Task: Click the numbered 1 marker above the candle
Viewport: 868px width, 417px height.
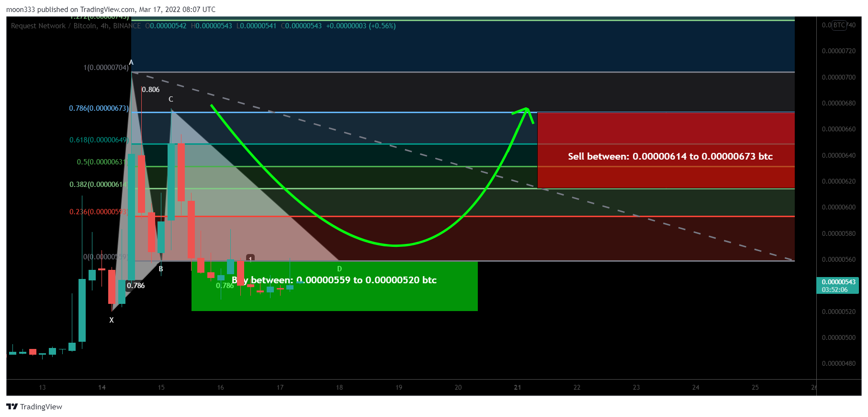Action: click(250, 258)
